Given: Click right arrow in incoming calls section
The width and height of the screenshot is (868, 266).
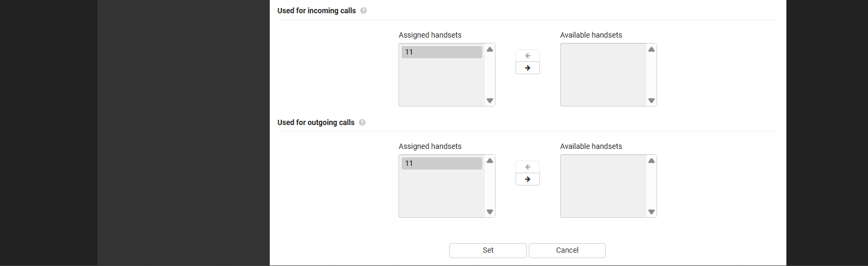Looking at the screenshot, I should coord(528,68).
